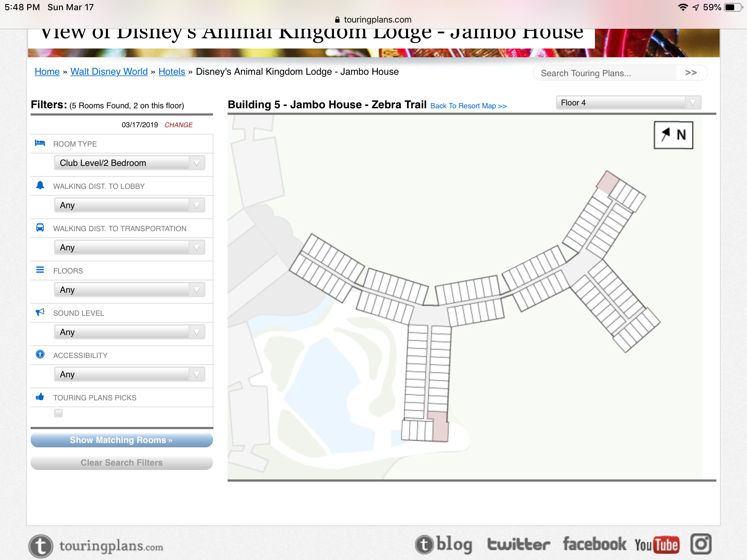Click the megaphone Sound Level icon
The width and height of the screenshot is (747, 560).
(40, 312)
